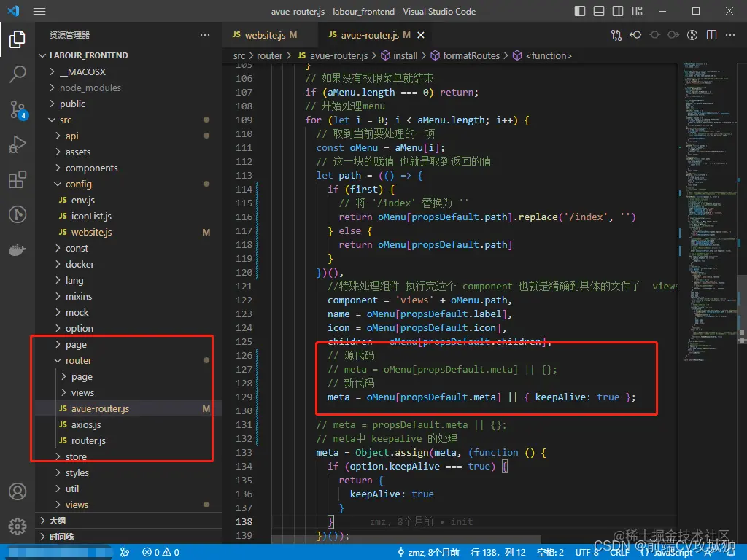Image resolution: width=747 pixels, height=560 pixels.
Task: Open explorer panel more actions ellipsis
Action: pyautogui.click(x=205, y=35)
